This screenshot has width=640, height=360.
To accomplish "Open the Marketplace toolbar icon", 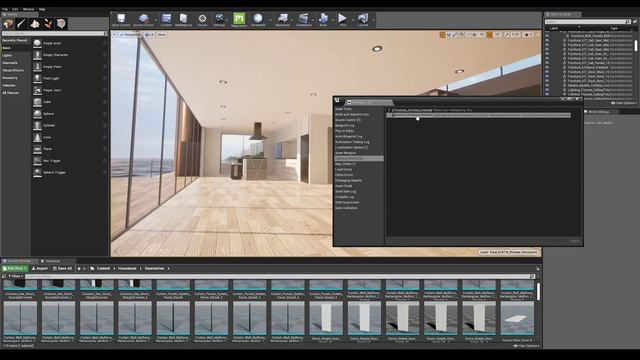I will pyautogui.click(x=184, y=18).
